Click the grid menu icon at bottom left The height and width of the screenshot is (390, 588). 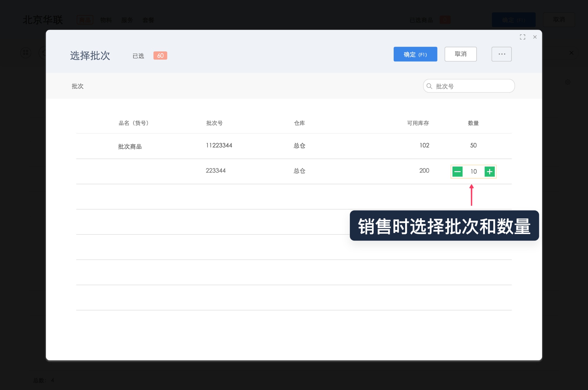[26, 53]
